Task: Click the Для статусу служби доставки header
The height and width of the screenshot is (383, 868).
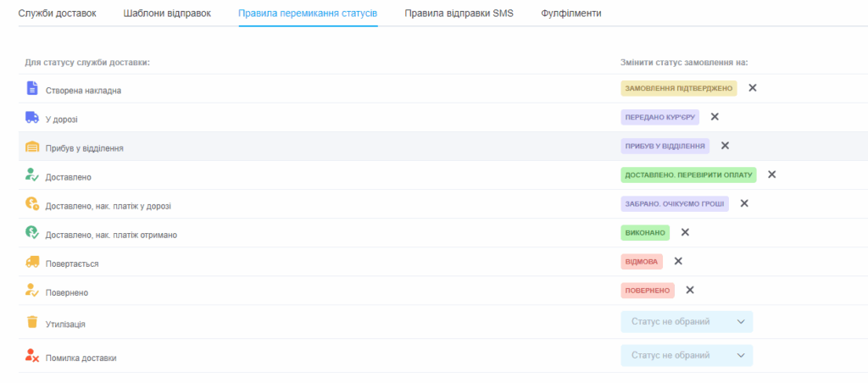Action: [x=87, y=63]
